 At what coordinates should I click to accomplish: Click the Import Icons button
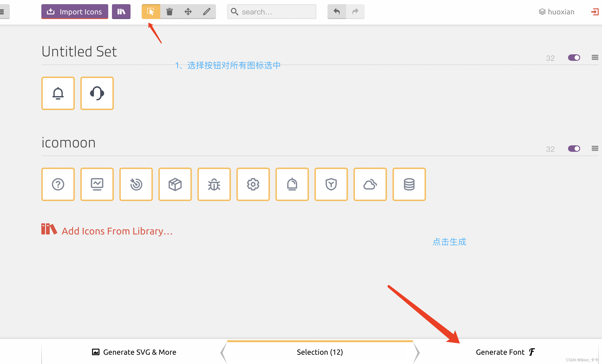coord(75,11)
